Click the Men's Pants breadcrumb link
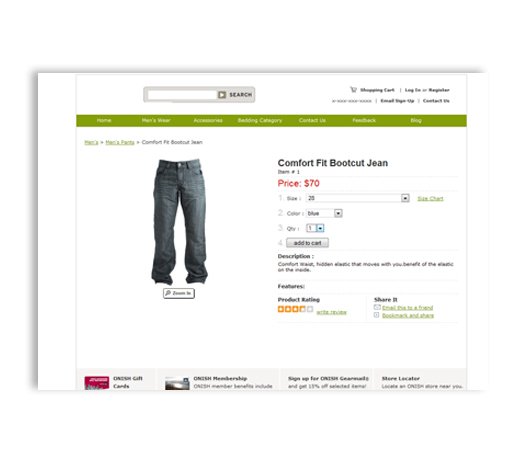517x459 pixels. (x=120, y=142)
